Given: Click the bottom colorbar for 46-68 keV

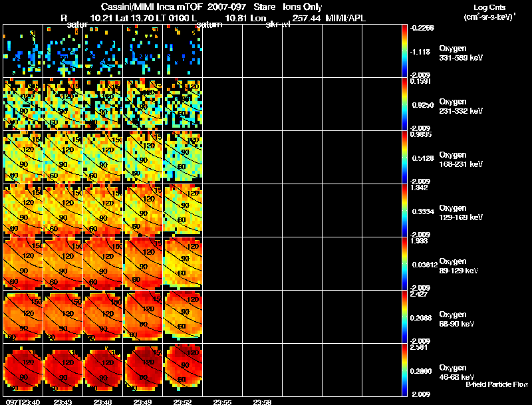Looking at the screenshot, I should tap(404, 370).
